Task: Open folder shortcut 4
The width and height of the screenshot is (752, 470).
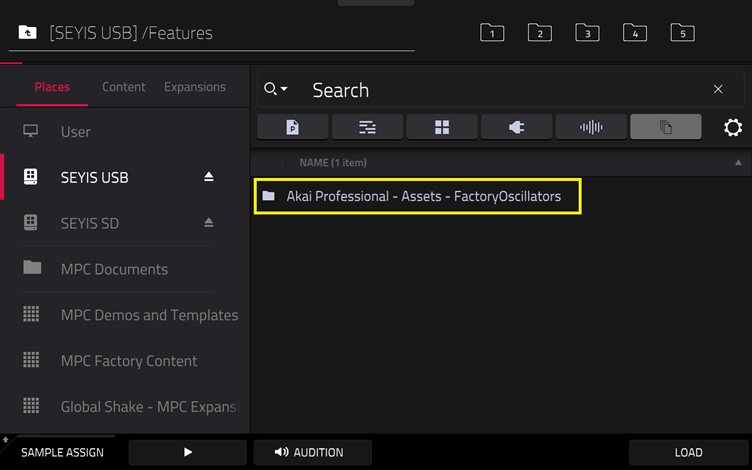Action: pyautogui.click(x=634, y=33)
